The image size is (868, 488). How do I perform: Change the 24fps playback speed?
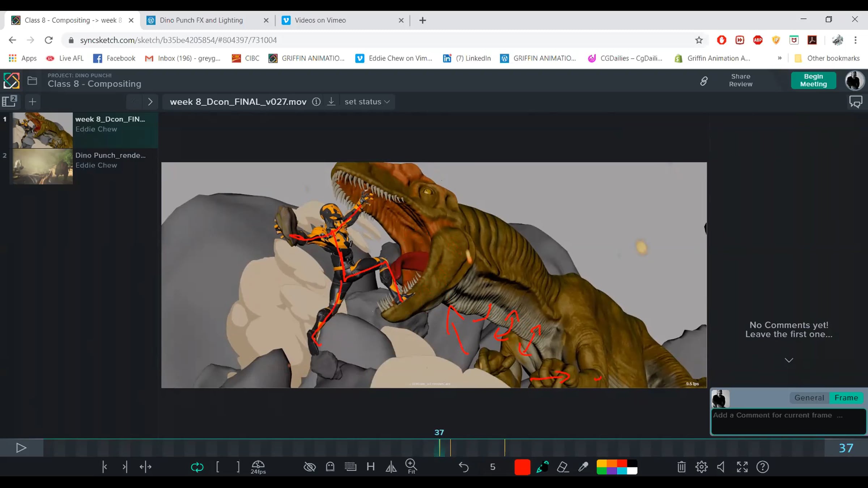pyautogui.click(x=258, y=467)
